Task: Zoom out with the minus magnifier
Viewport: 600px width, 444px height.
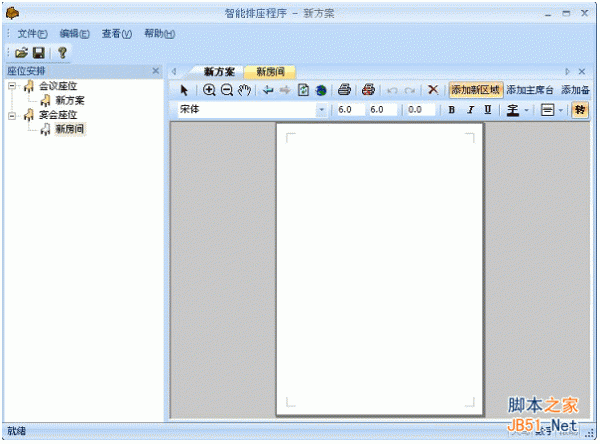Action: click(x=227, y=90)
